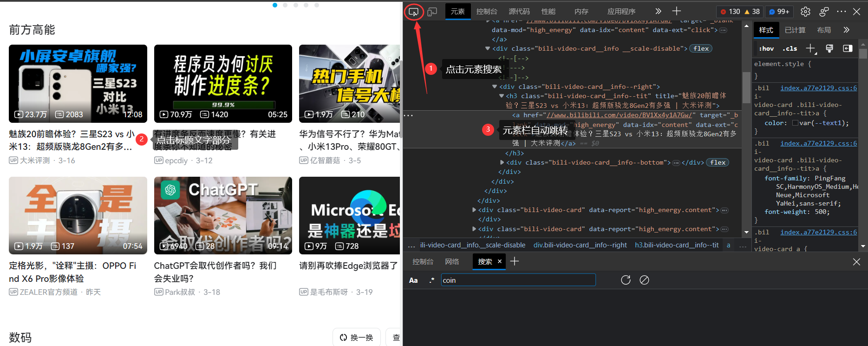Collapse the h3 bili-video-card__info--tit node
Screen dimensions: 868x346
[x=502, y=96]
